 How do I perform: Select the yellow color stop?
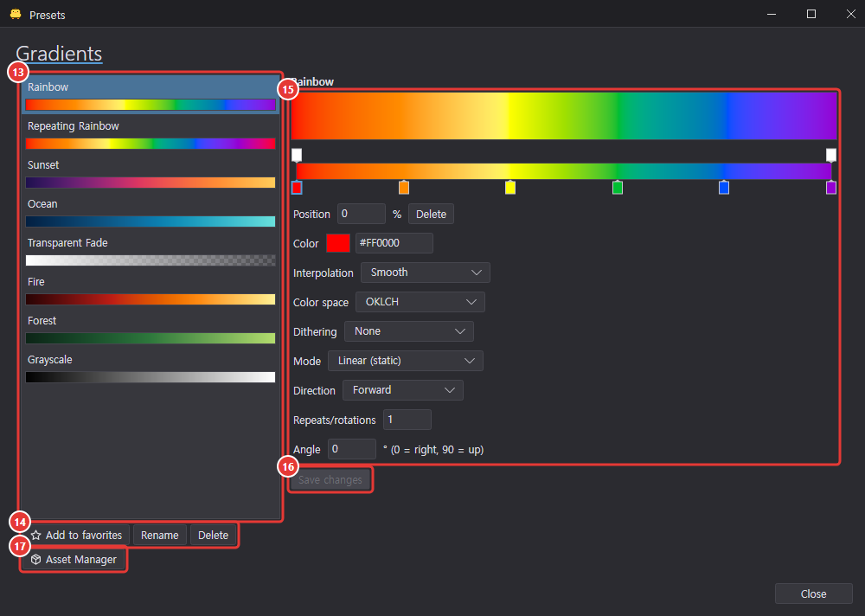pos(510,188)
